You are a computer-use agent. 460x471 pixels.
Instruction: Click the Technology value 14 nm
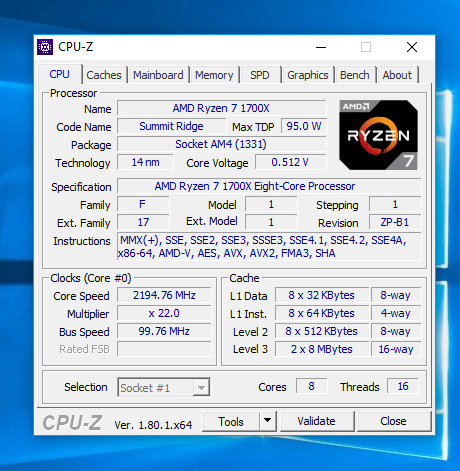point(145,162)
